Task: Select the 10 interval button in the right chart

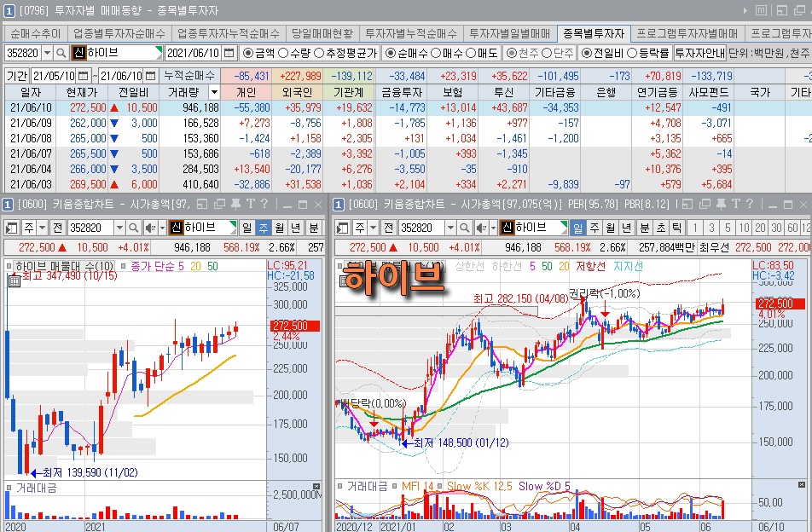Action: tap(744, 228)
